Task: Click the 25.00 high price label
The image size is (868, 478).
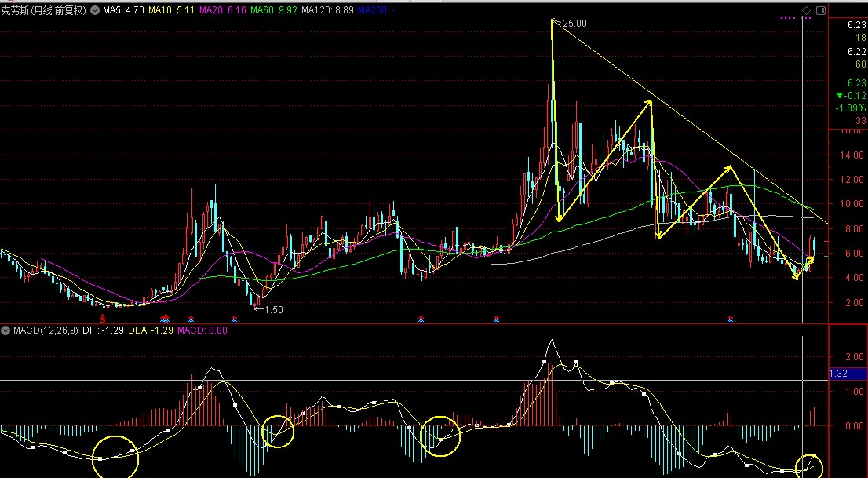Action: point(574,24)
